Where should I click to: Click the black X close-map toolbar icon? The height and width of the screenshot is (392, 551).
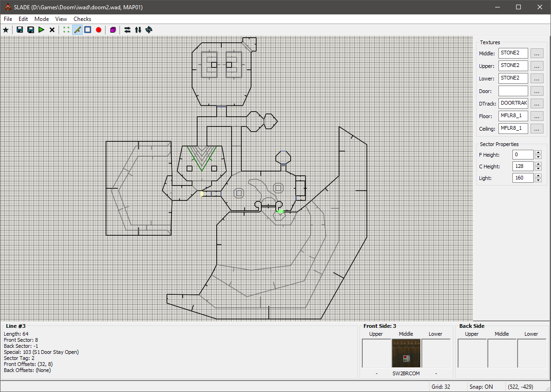(x=52, y=30)
